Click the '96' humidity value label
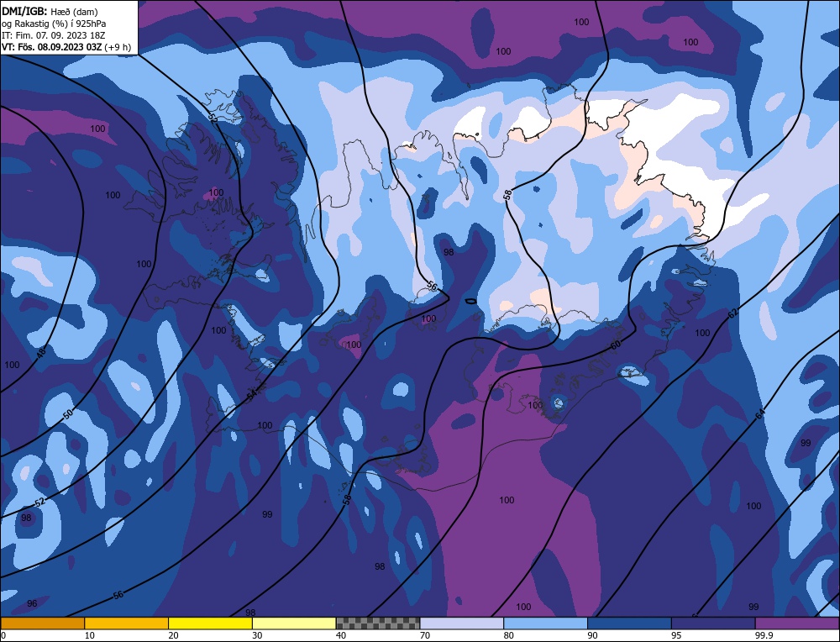 point(32,603)
